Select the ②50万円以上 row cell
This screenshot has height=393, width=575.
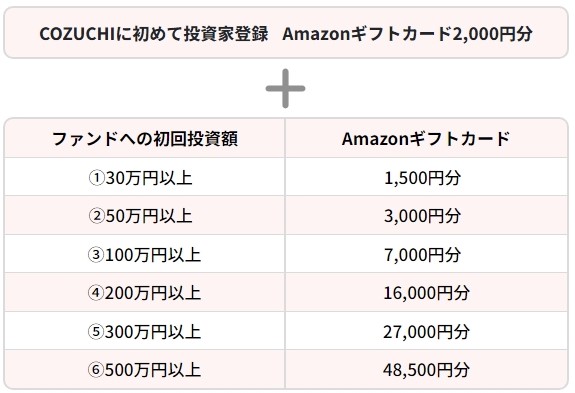click(145, 216)
